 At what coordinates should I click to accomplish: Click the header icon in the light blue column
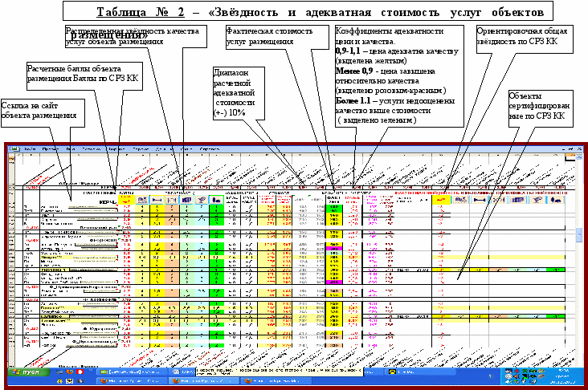pos(201,199)
